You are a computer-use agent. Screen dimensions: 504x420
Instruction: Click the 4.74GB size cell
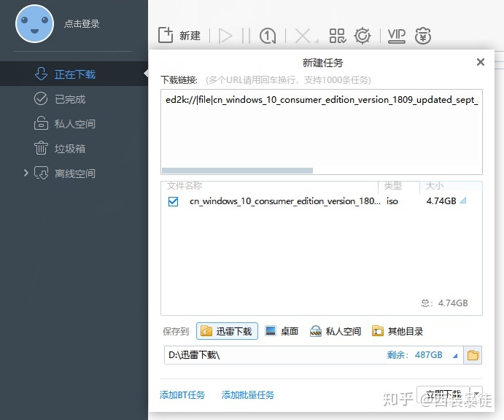pos(441,201)
